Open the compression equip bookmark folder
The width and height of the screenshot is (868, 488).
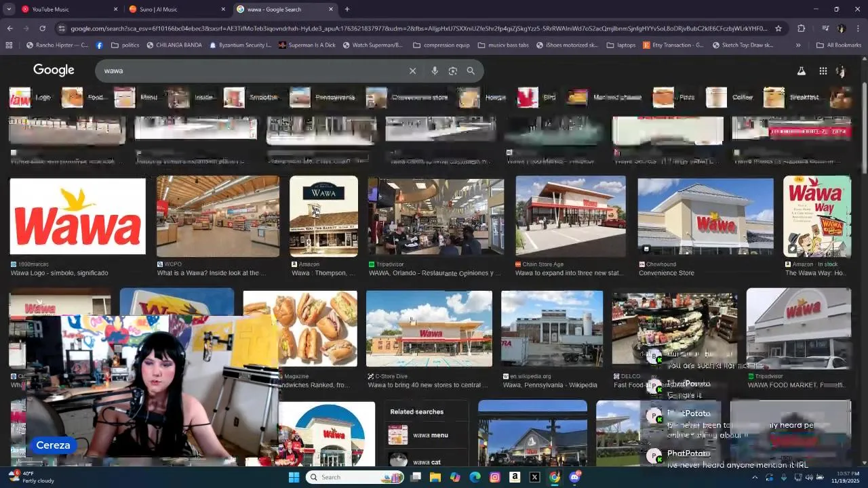[x=441, y=45]
